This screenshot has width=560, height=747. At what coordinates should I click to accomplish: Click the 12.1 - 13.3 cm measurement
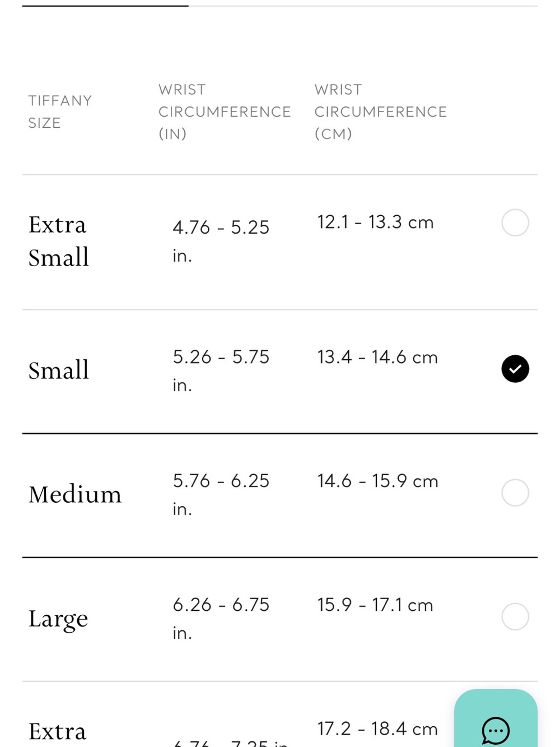click(375, 222)
